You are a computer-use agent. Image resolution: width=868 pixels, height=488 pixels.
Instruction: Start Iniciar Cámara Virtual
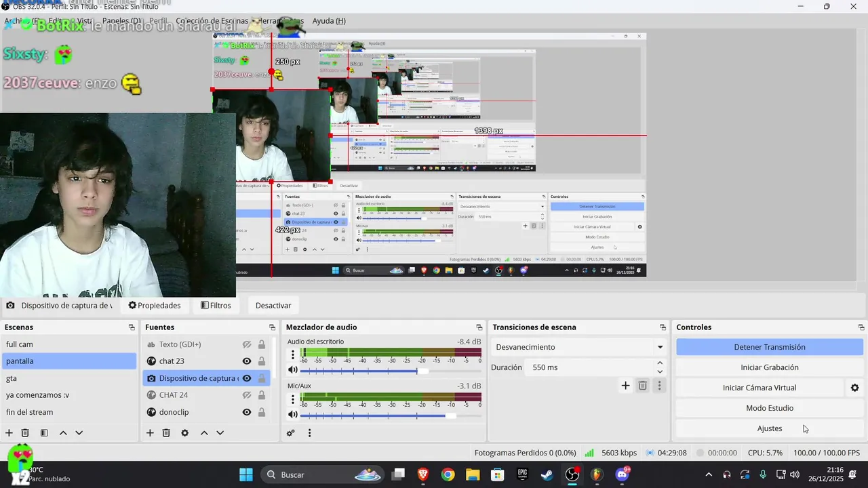759,388
